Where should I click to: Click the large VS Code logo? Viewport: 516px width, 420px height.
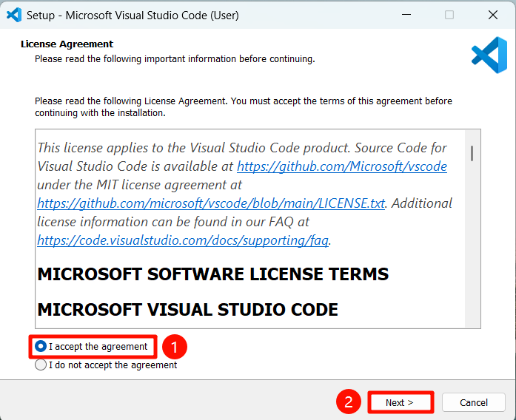point(489,55)
